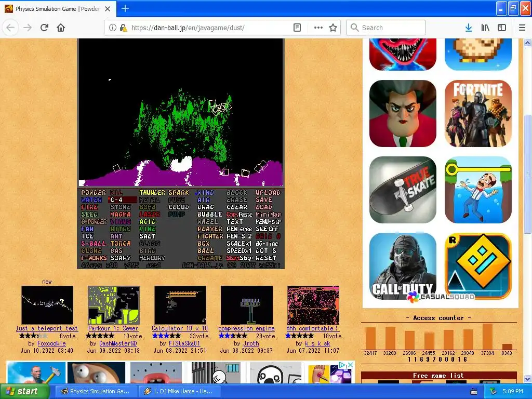Select ERASE tool in game menu
Viewport: 532px width, 399px height.
(x=237, y=200)
